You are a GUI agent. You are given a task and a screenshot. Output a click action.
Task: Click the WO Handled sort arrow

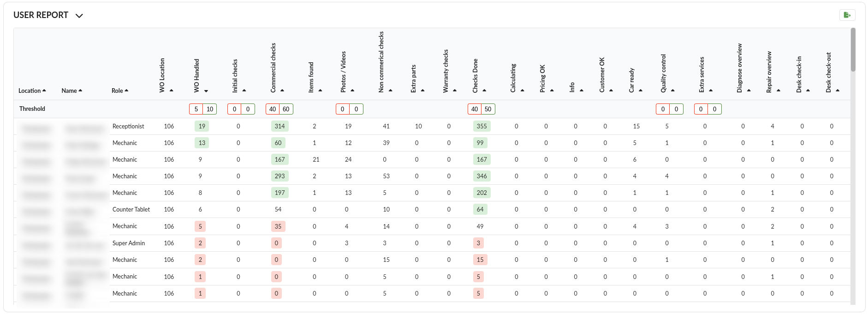(206, 91)
